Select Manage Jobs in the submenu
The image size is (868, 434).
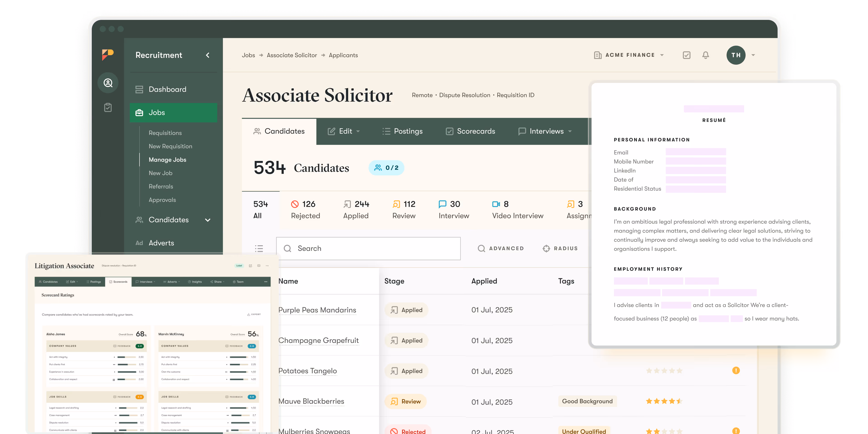pyautogui.click(x=167, y=160)
